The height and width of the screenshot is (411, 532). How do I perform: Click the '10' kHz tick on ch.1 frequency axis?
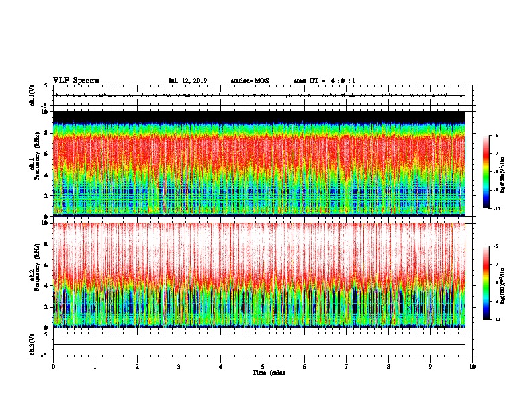(45, 112)
